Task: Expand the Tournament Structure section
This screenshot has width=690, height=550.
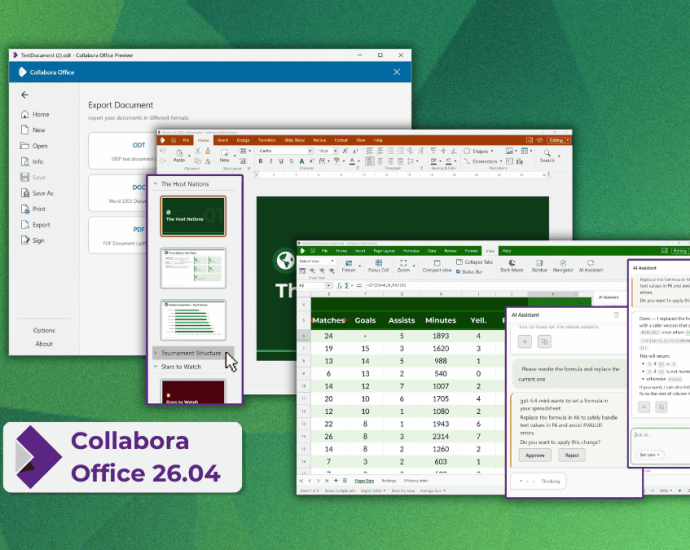Action: 155,353
